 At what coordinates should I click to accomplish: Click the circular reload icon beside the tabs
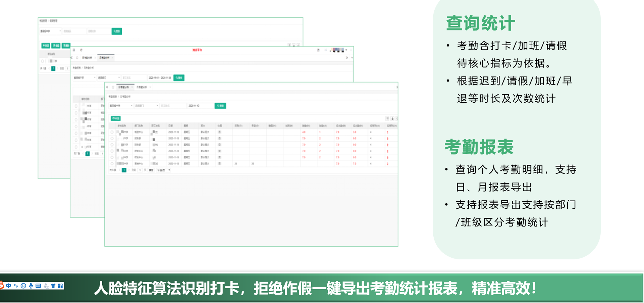click(x=113, y=87)
